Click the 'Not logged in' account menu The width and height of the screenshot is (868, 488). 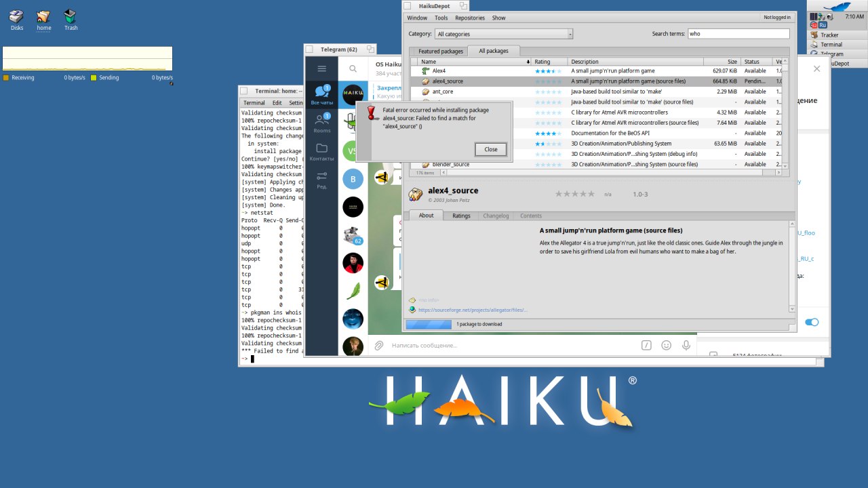coord(777,18)
